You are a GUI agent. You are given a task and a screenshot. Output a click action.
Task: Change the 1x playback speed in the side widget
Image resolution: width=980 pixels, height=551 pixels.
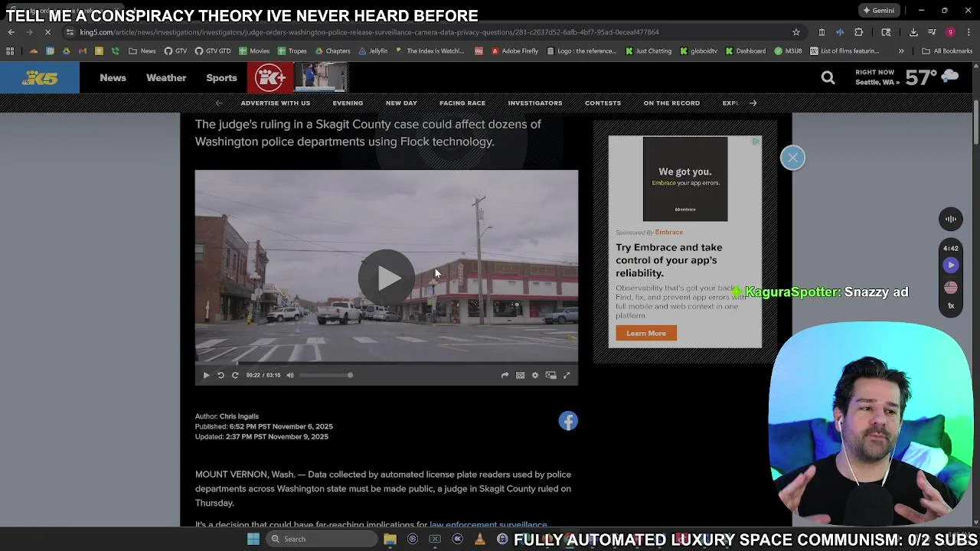pyautogui.click(x=950, y=305)
